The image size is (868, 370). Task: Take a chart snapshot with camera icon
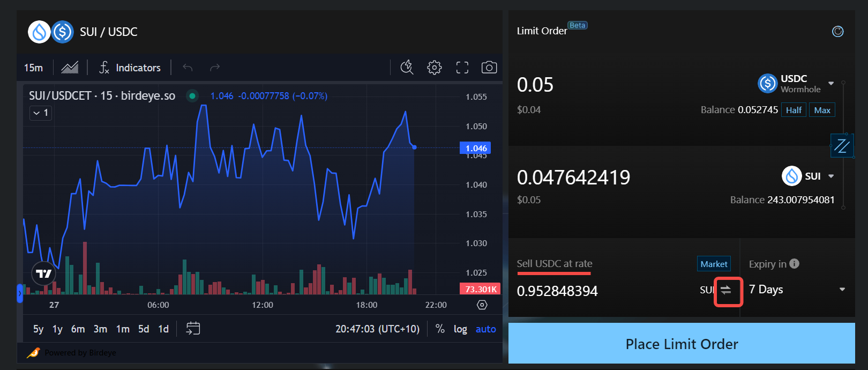pyautogui.click(x=489, y=68)
